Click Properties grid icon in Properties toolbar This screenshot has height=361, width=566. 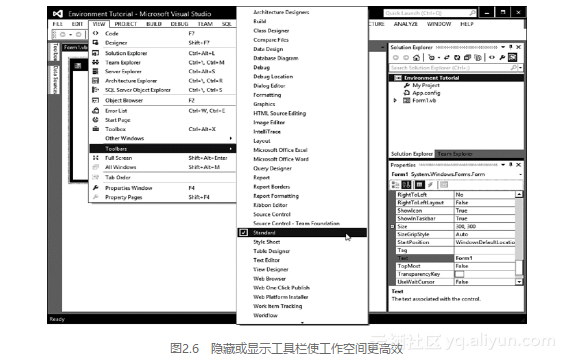[419, 185]
